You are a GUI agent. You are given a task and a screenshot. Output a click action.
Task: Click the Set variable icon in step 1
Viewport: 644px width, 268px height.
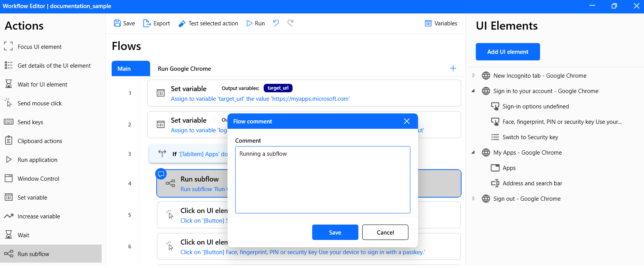click(x=161, y=93)
